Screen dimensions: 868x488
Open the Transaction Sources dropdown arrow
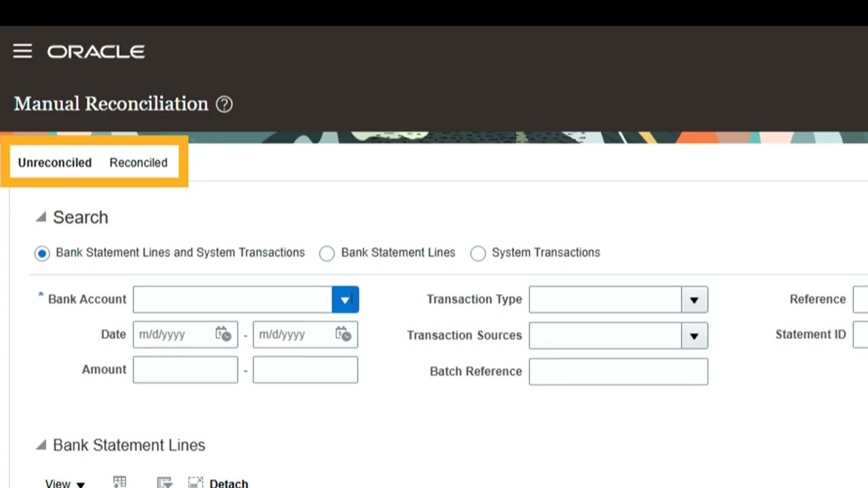pos(694,335)
